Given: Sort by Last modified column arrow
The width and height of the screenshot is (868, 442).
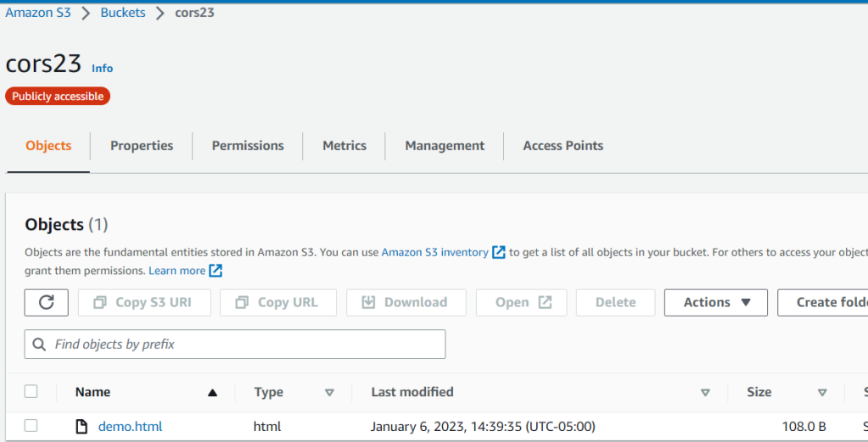Looking at the screenshot, I should tap(705, 393).
